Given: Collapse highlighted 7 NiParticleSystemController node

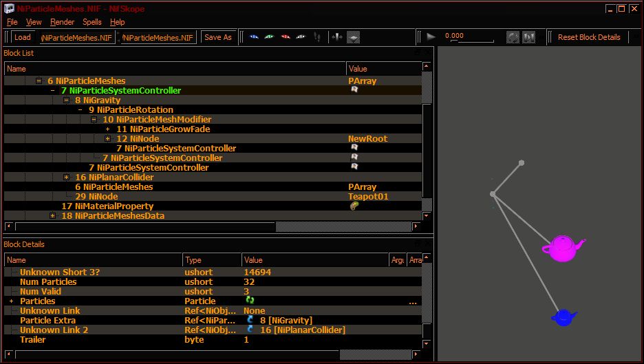Looking at the screenshot, I should (52, 90).
